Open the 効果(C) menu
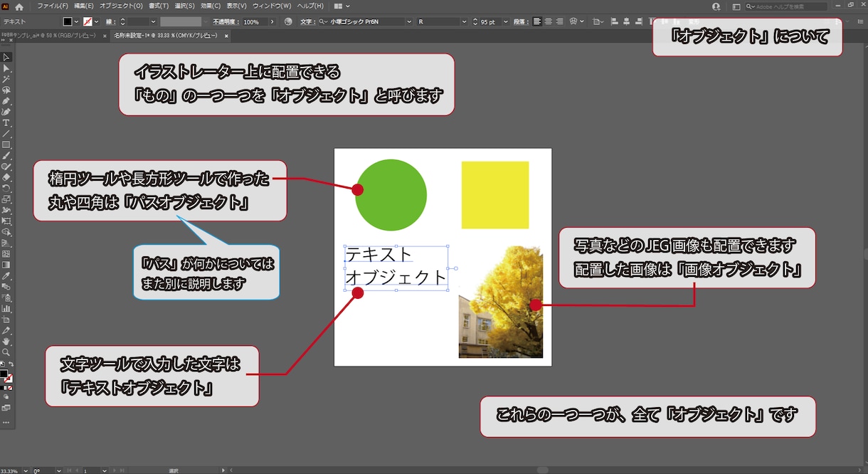Screen dimensions: 868x474 click(x=211, y=6)
